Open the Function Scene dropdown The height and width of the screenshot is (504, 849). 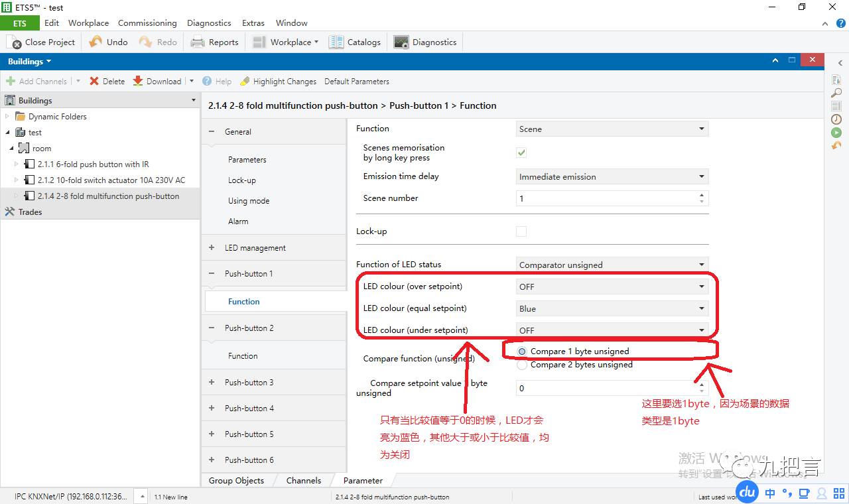coord(612,129)
